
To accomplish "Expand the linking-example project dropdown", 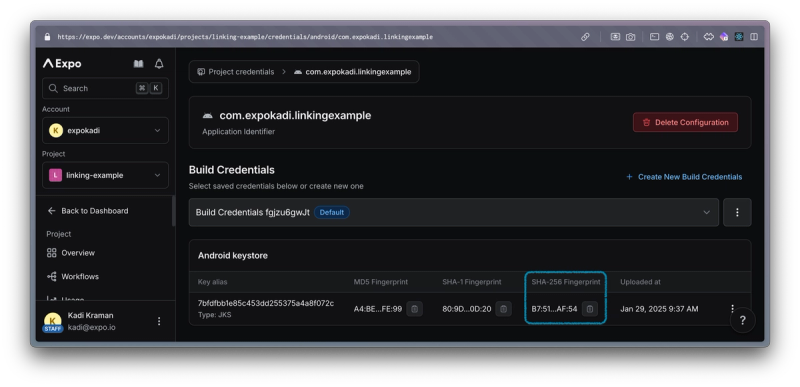I will point(105,175).
